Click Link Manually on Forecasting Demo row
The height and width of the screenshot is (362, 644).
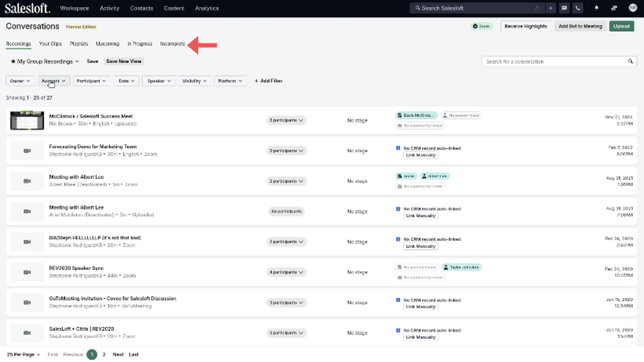[421, 155]
